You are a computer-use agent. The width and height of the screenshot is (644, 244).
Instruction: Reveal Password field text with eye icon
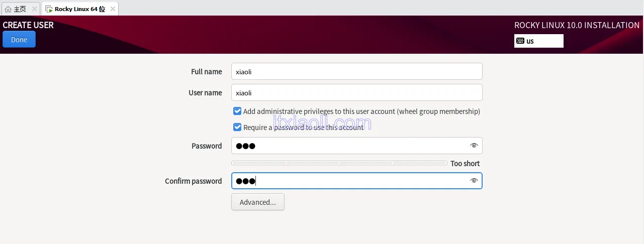[474, 146]
